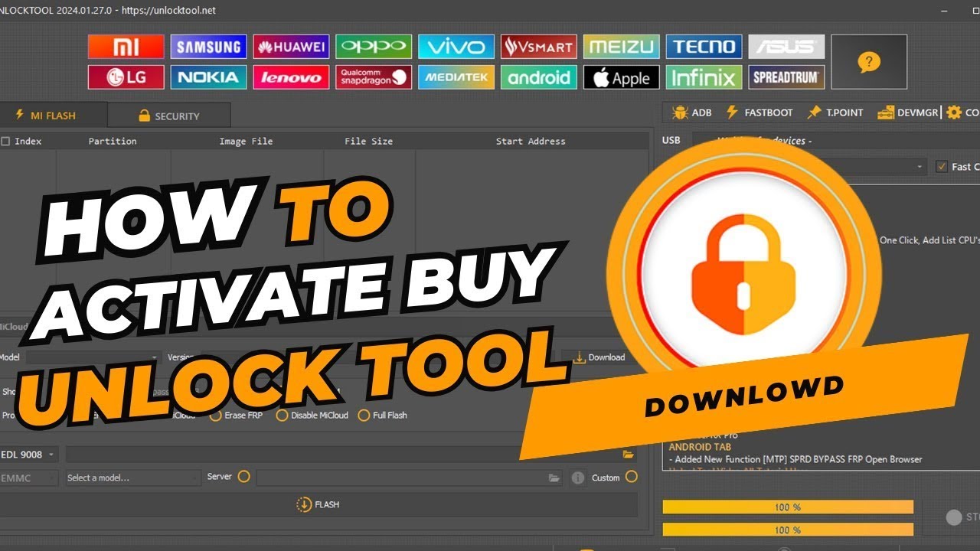This screenshot has height=551, width=980.
Task: Open the T.POINT tab
Action: click(x=835, y=112)
